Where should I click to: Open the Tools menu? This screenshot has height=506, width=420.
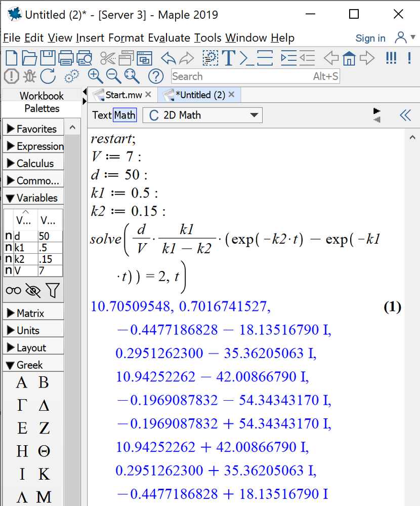pos(207,38)
